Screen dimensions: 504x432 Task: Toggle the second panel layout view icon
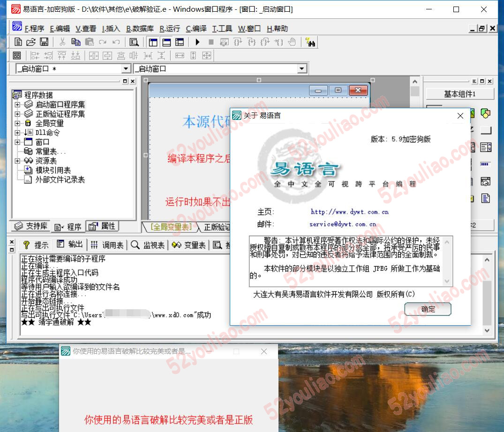[166, 42]
